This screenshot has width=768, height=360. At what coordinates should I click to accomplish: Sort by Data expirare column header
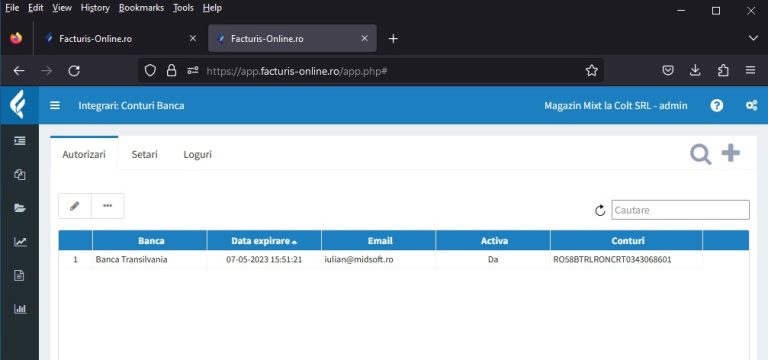click(264, 241)
